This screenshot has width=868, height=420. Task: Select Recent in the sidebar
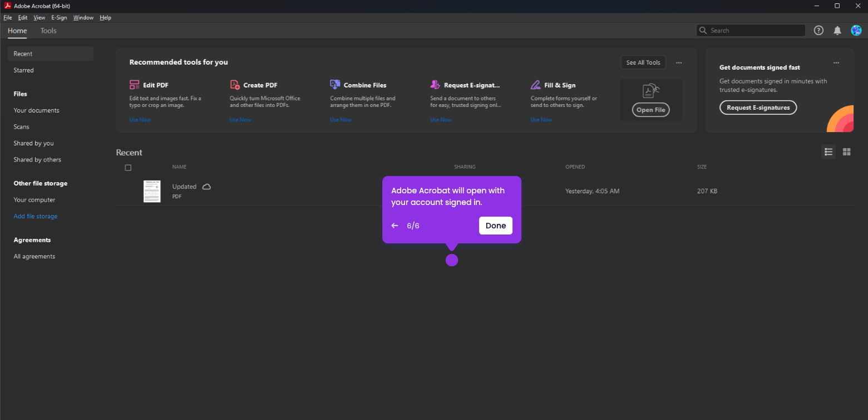(51, 54)
